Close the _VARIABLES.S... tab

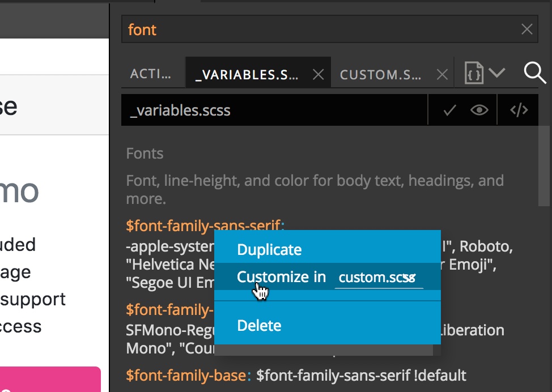pos(319,75)
